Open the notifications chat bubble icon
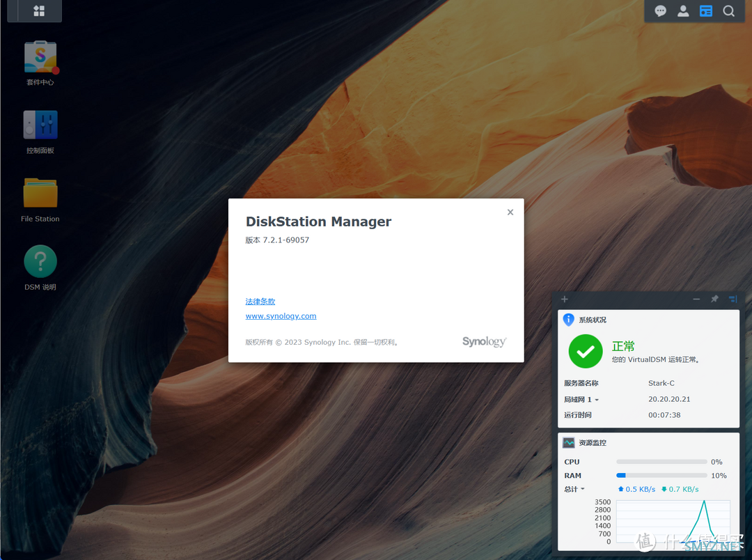Image resolution: width=752 pixels, height=560 pixels. point(660,11)
